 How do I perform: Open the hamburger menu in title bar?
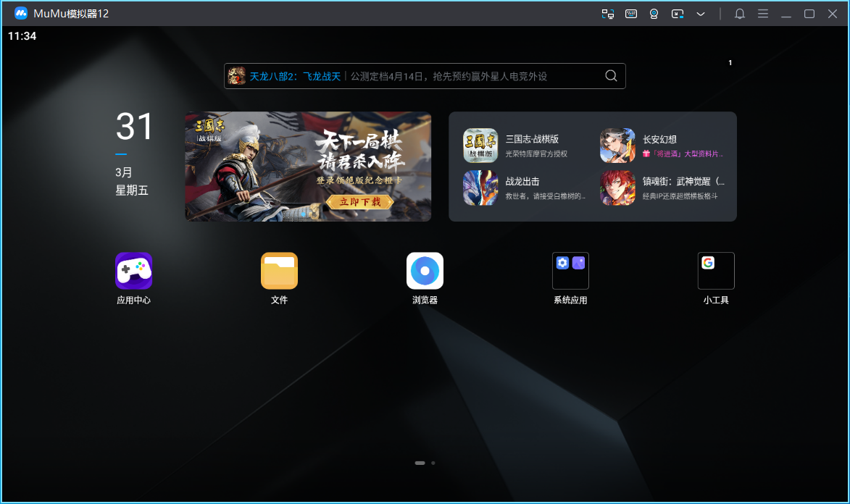763,14
